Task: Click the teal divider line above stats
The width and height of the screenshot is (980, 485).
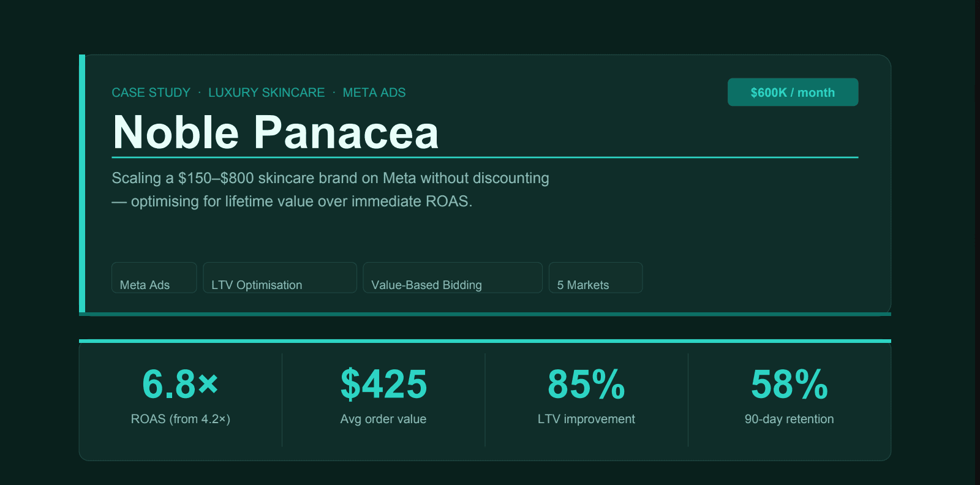Action: 485,340
